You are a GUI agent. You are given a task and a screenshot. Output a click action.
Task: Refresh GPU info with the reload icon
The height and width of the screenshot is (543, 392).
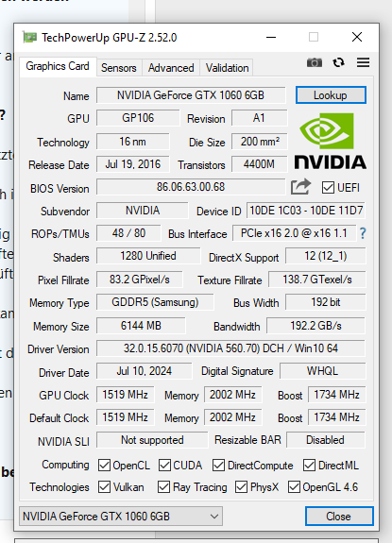point(339,62)
